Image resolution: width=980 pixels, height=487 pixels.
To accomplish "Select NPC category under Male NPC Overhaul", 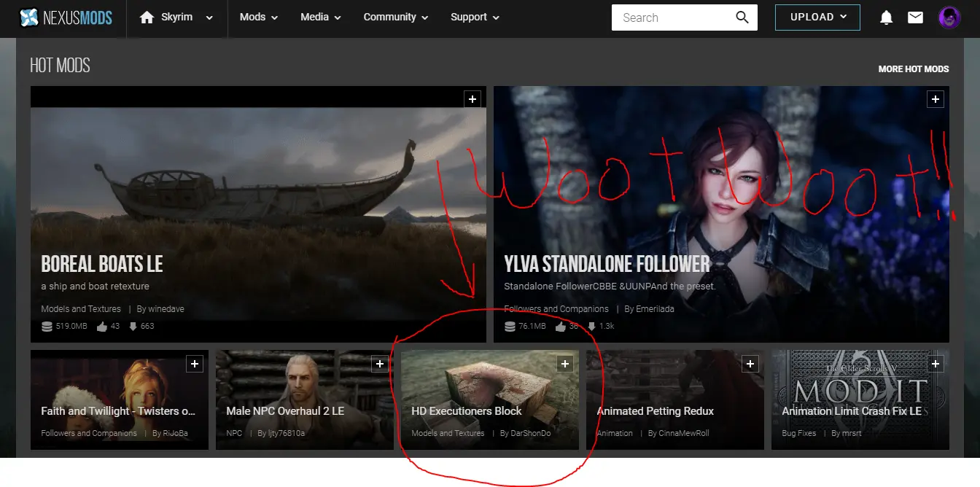I will click(x=234, y=433).
